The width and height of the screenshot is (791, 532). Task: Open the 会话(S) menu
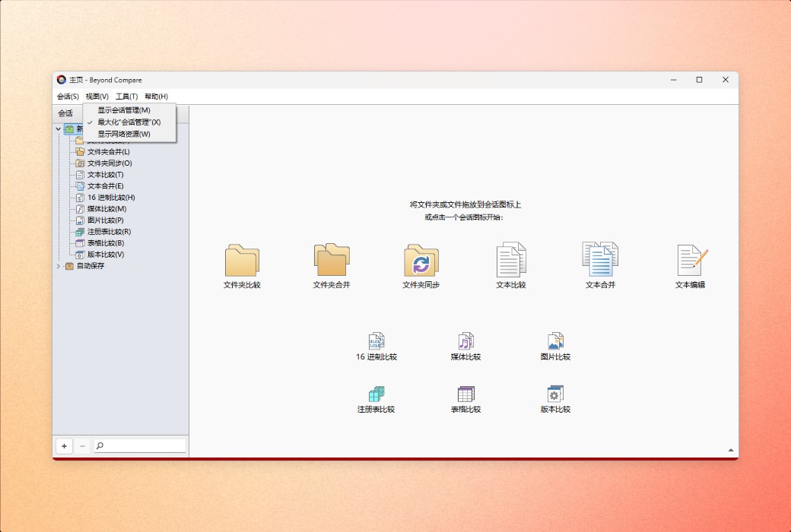coord(68,97)
